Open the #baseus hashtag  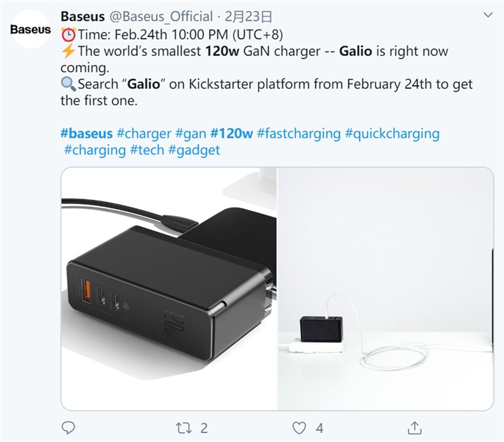point(87,133)
